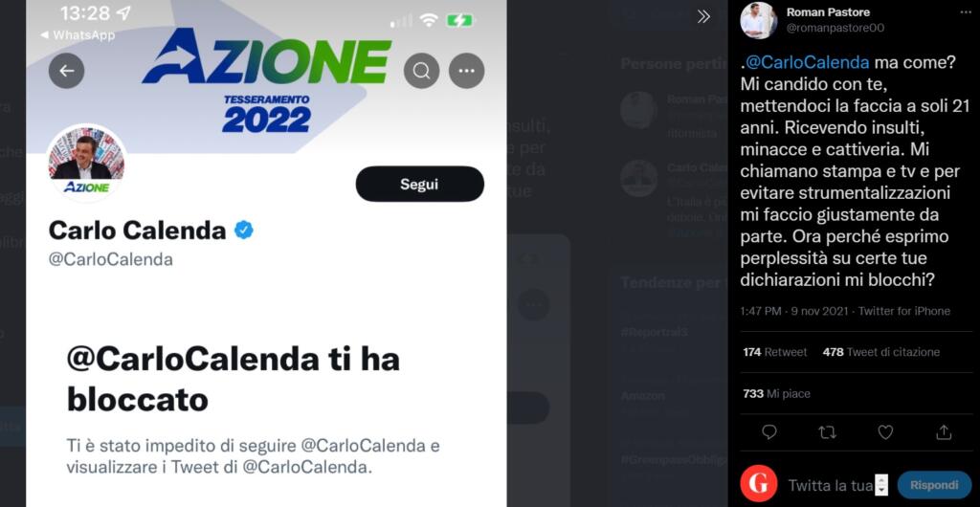Image resolution: width=980 pixels, height=507 pixels.
Task: Click the reply speech bubble icon
Action: pyautogui.click(x=769, y=432)
